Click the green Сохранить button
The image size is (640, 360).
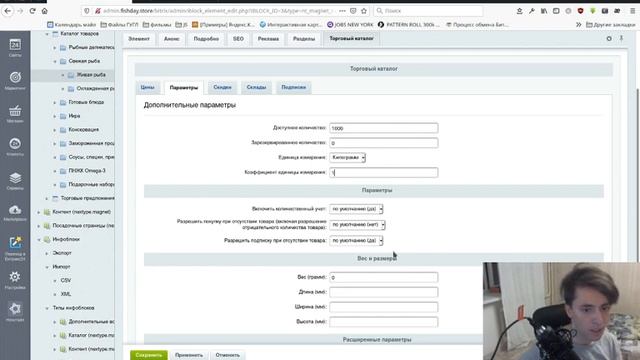(x=149, y=355)
